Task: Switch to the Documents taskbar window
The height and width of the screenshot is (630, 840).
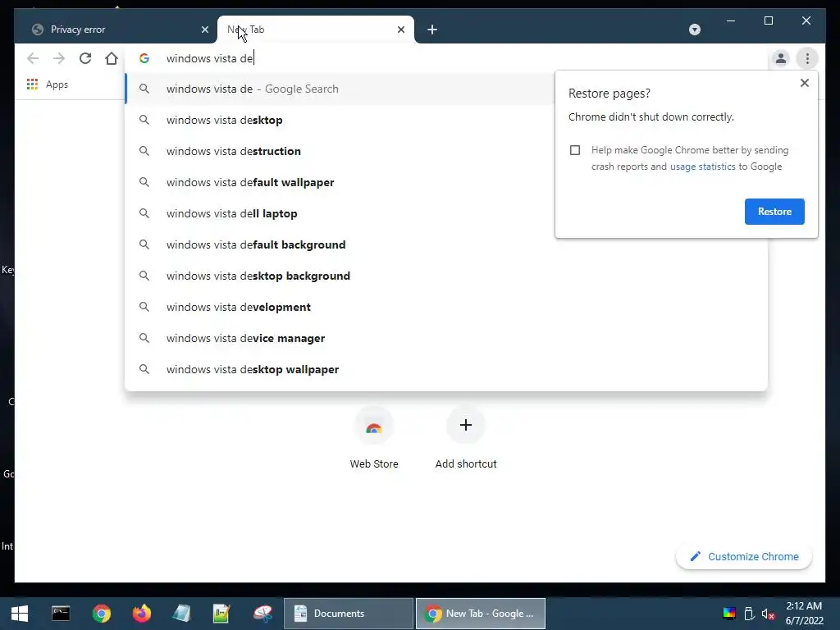Action: coord(348,614)
